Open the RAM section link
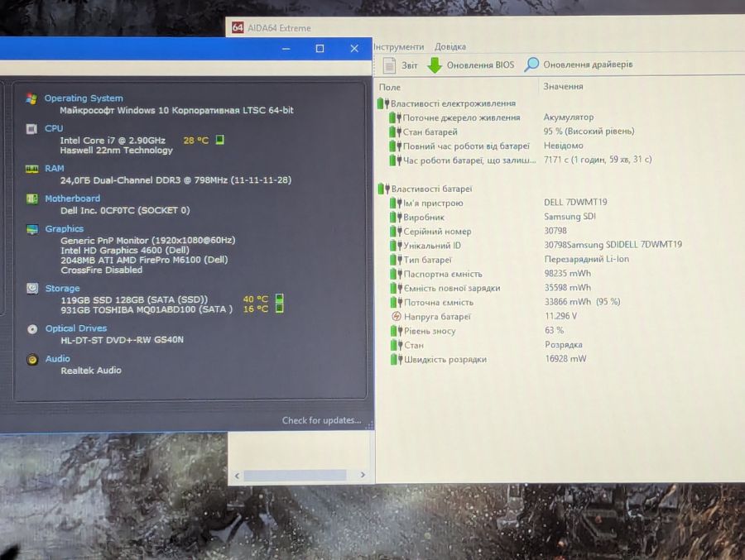The width and height of the screenshot is (745, 560). (x=54, y=168)
